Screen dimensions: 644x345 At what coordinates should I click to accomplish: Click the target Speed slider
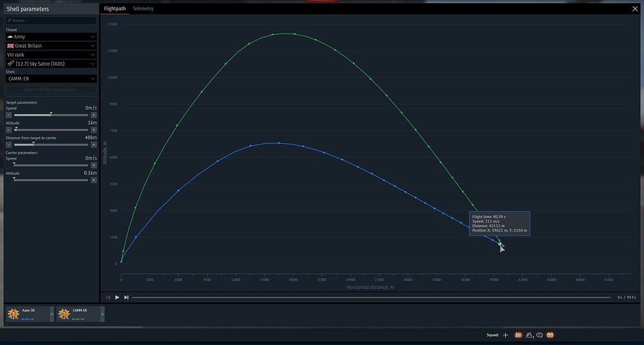tap(51, 115)
